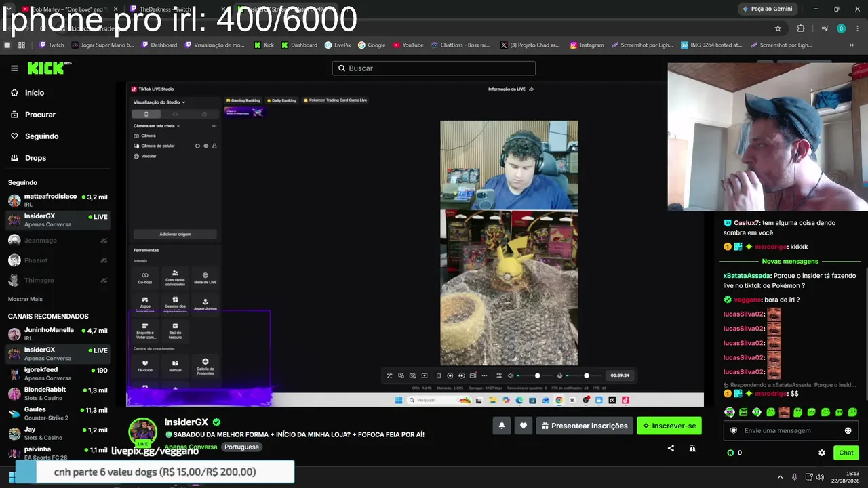Screen dimensions: 868x488
Task: Click the Buscar search field
Action: pyautogui.click(x=434, y=68)
